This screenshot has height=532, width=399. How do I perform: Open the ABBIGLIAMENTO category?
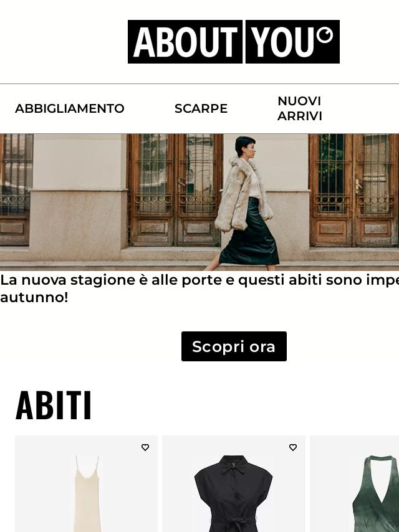click(70, 108)
